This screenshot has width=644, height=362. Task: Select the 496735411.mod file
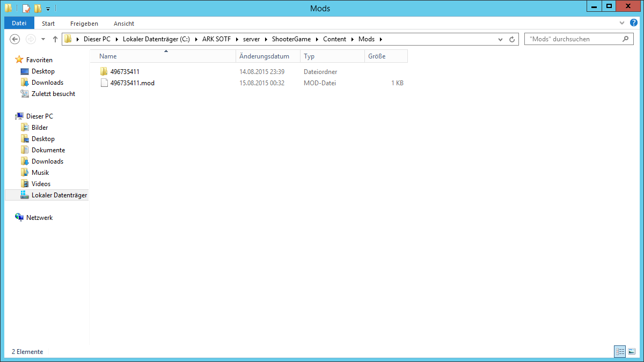tap(132, 83)
